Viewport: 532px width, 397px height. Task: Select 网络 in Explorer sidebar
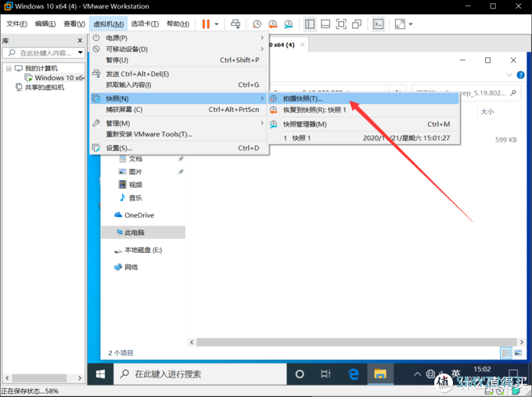tap(126, 267)
